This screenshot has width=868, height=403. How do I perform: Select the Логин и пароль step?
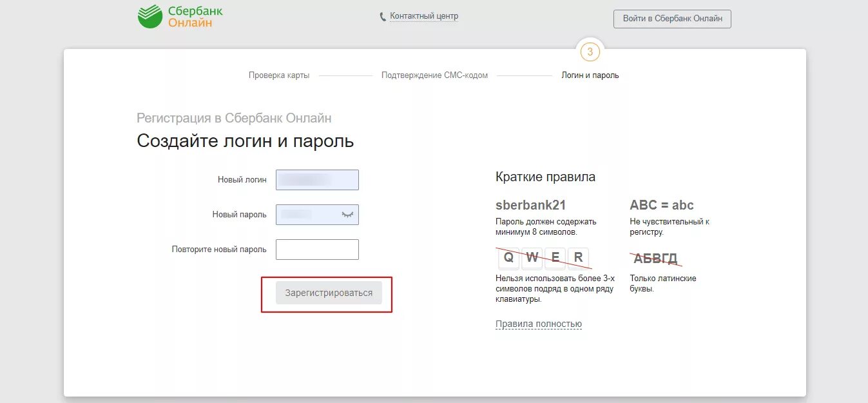pyautogui.click(x=590, y=75)
